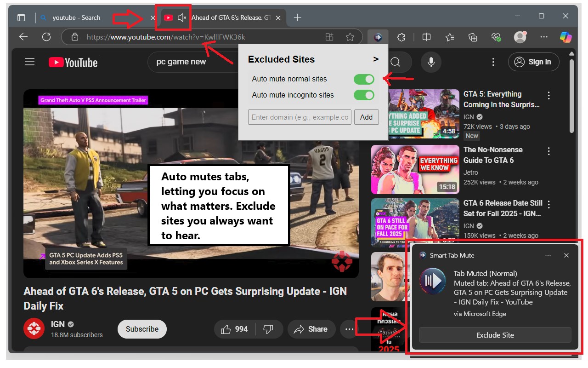Open YouTube settings three-dot menu near Sign in

[x=493, y=62]
